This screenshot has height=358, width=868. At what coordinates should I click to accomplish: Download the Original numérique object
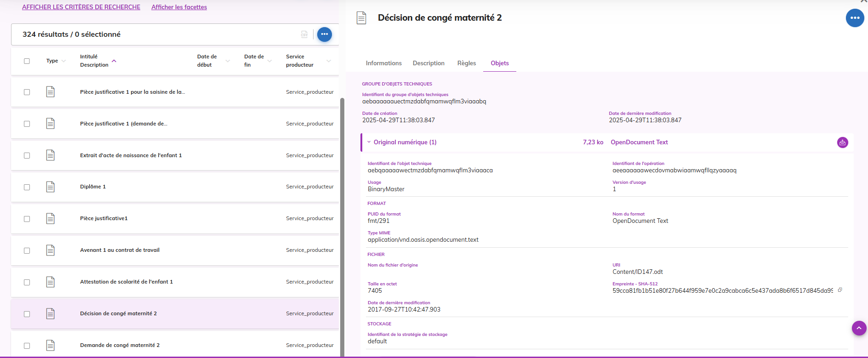(x=842, y=142)
